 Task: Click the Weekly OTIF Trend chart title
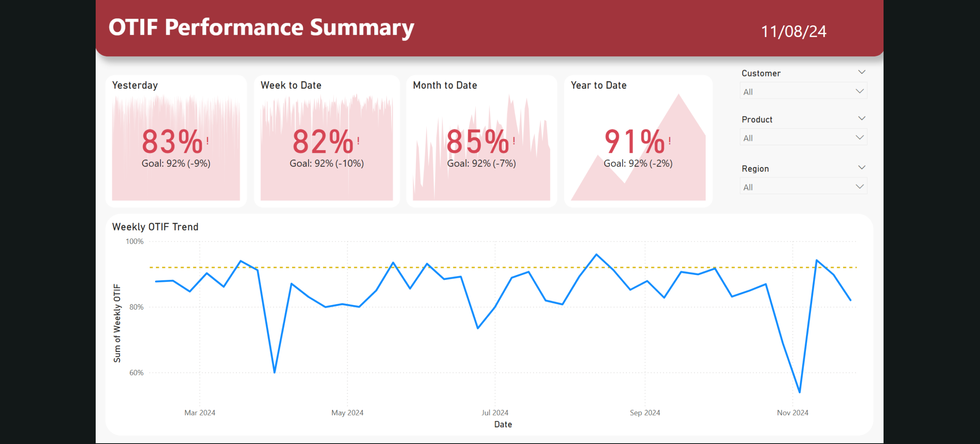click(155, 227)
